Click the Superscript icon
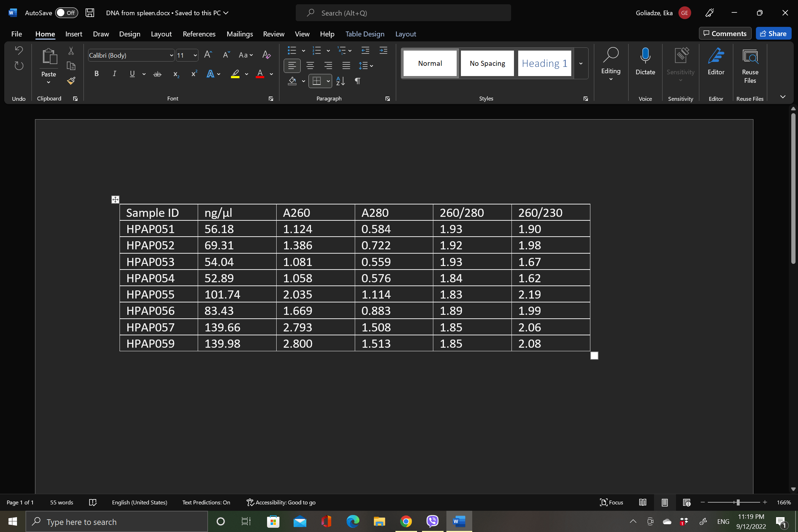 (194, 74)
